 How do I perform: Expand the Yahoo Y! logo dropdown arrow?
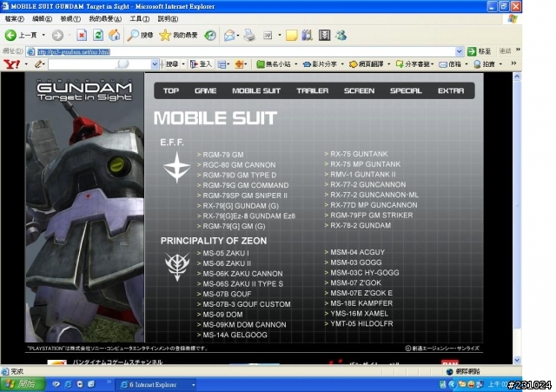26,64
